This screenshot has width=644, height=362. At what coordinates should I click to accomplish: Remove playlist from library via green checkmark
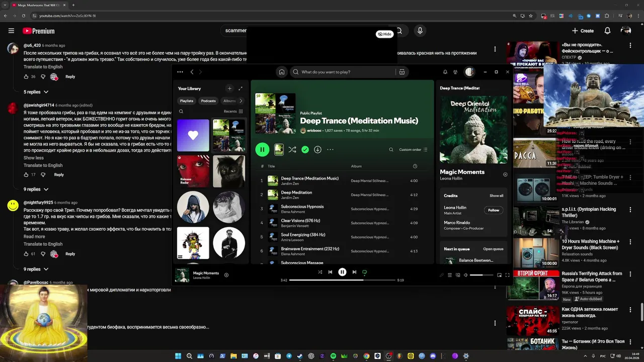(305, 149)
